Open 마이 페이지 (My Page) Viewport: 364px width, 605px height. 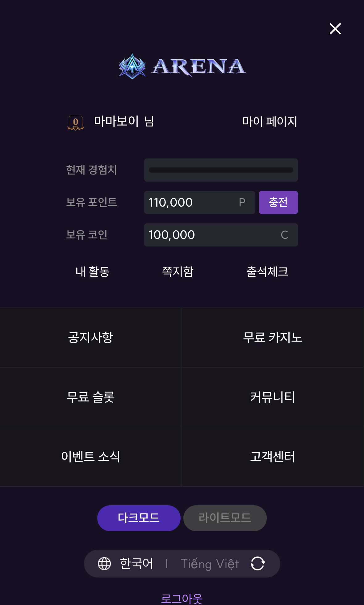click(270, 121)
